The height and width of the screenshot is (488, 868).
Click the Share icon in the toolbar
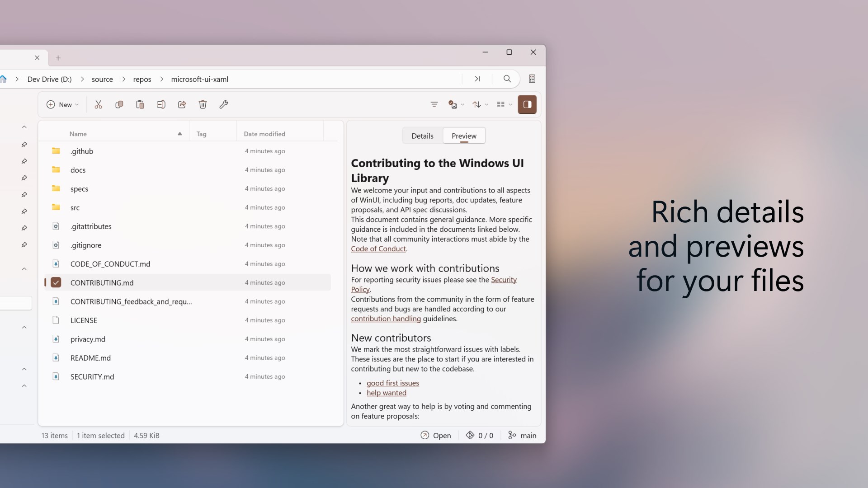[x=181, y=104]
